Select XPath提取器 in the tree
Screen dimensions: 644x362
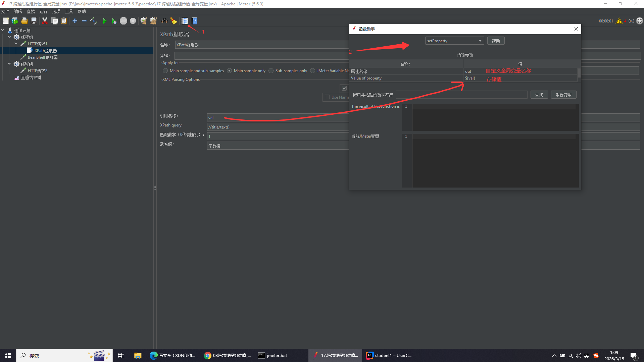point(45,51)
